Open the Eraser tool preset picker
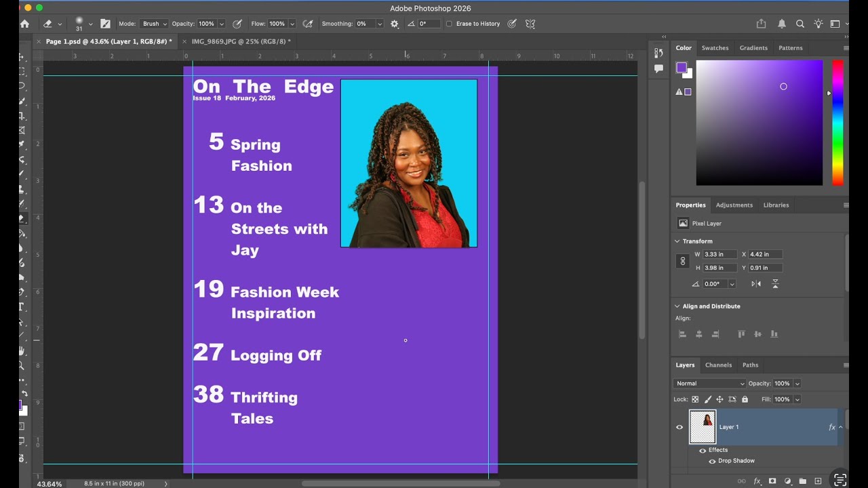Screen dimensions: 868x488 pyautogui.click(x=60, y=24)
